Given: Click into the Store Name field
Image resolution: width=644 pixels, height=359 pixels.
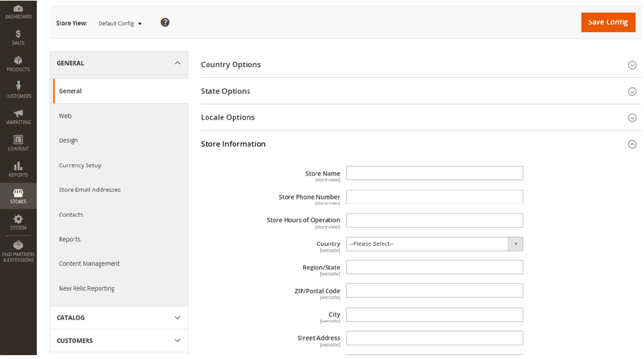Looking at the screenshot, I should point(434,173).
